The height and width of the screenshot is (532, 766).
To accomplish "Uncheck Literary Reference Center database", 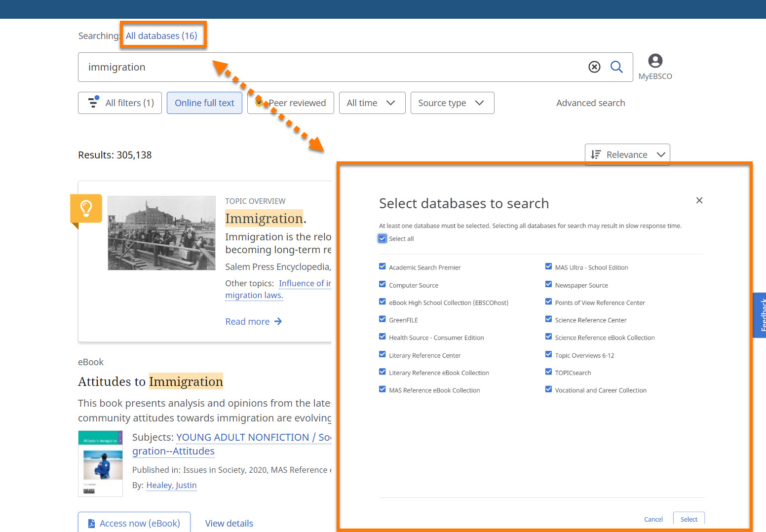I will click(382, 354).
